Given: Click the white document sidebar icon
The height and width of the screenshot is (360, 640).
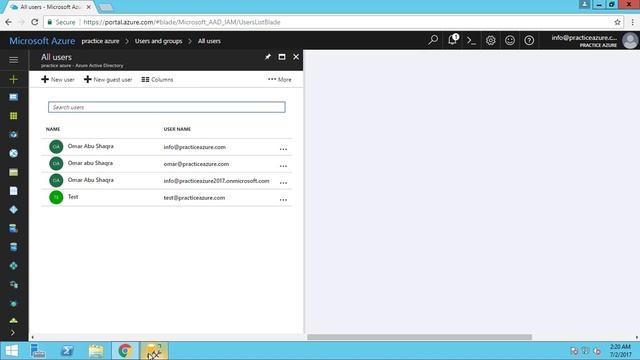Looking at the screenshot, I should pyautogui.click(x=13, y=191).
